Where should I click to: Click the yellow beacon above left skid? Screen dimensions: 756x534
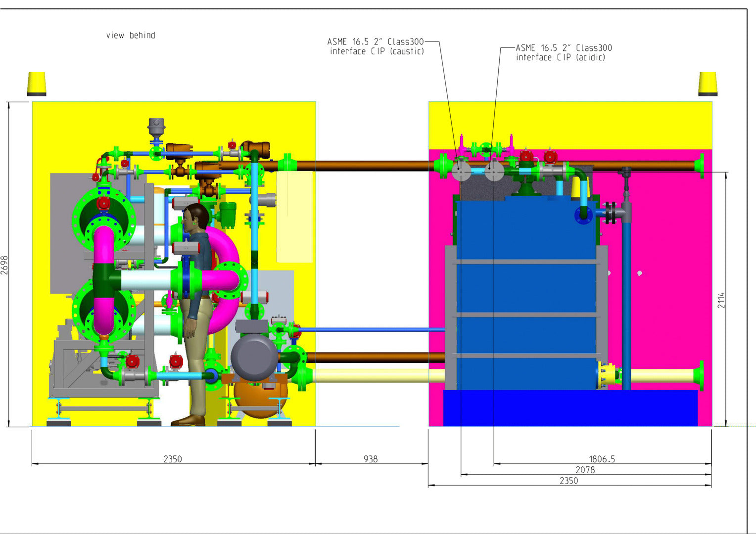37,84
